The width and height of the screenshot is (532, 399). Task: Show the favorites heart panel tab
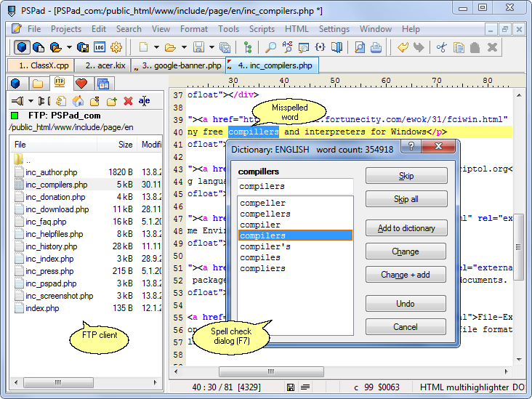pyautogui.click(x=81, y=83)
